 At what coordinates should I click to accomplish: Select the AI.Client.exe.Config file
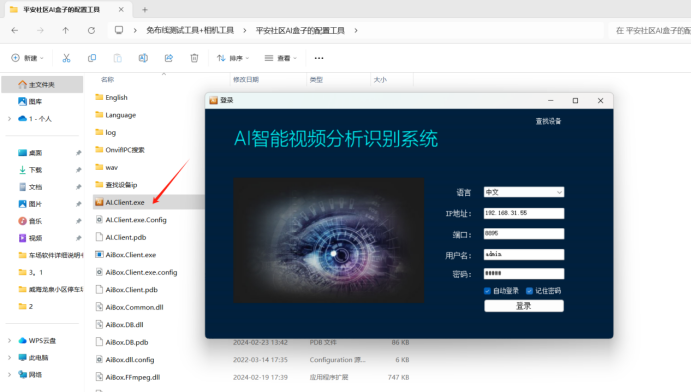click(136, 220)
